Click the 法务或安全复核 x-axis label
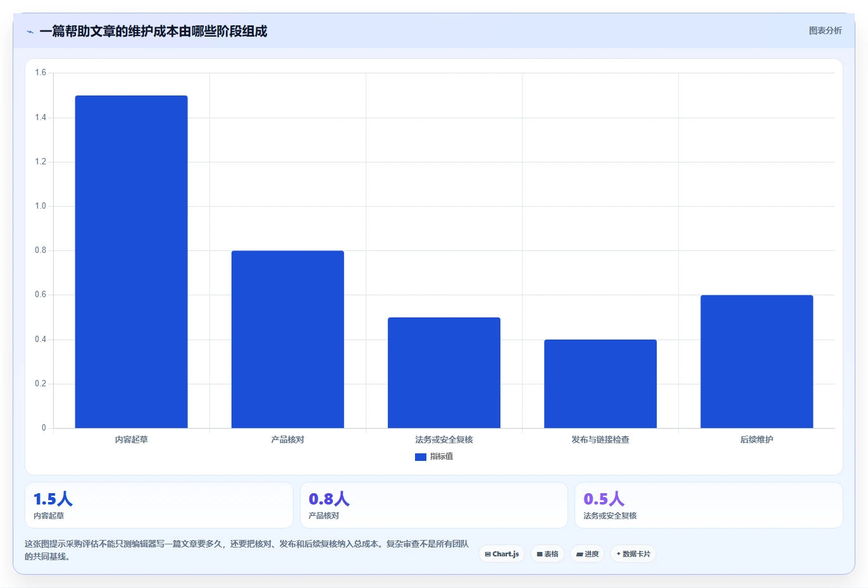This screenshot has width=868, height=588. pyautogui.click(x=444, y=439)
